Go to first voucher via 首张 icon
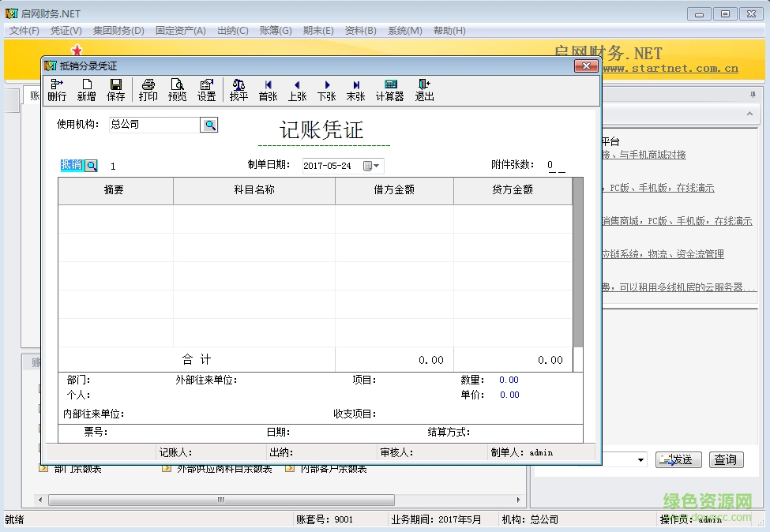The width and height of the screenshot is (770, 532). (x=268, y=88)
